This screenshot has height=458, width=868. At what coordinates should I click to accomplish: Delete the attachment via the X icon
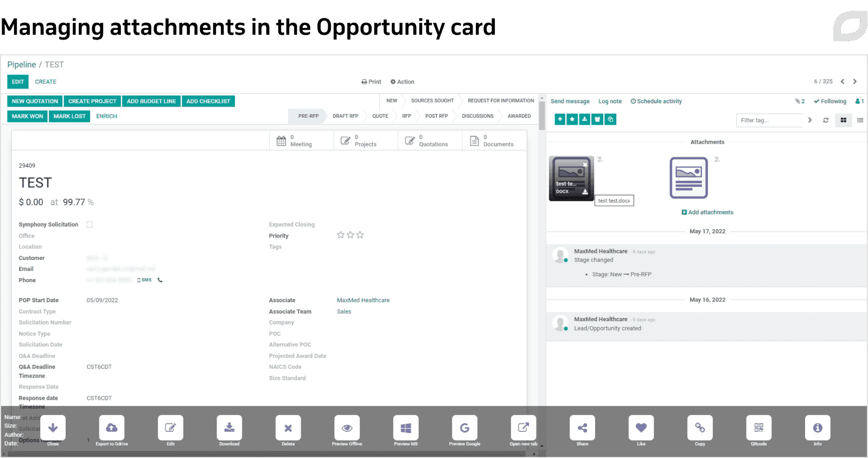point(288,428)
